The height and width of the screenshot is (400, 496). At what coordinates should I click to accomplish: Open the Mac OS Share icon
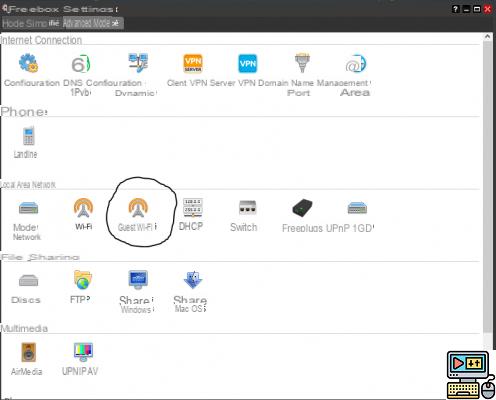(x=193, y=280)
